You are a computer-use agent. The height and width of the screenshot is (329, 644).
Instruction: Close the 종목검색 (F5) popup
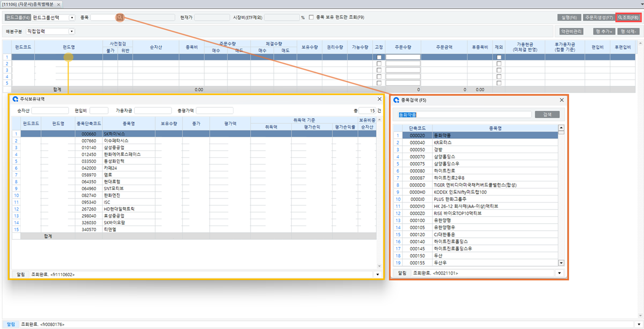click(561, 100)
